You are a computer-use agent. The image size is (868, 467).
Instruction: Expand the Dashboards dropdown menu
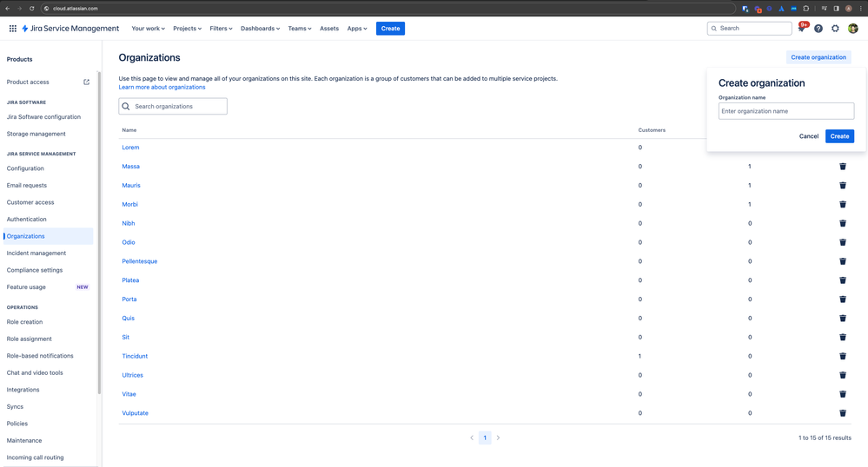point(260,29)
